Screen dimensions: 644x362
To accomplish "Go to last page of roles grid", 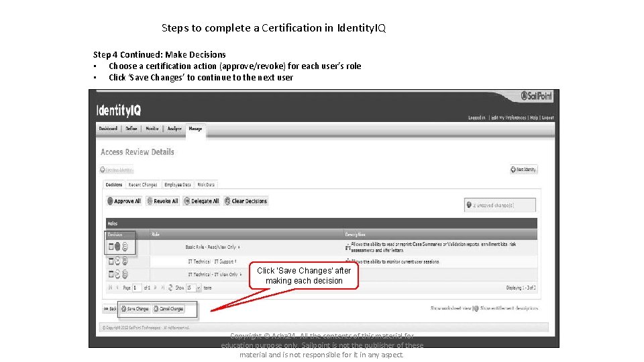I will [163, 288].
